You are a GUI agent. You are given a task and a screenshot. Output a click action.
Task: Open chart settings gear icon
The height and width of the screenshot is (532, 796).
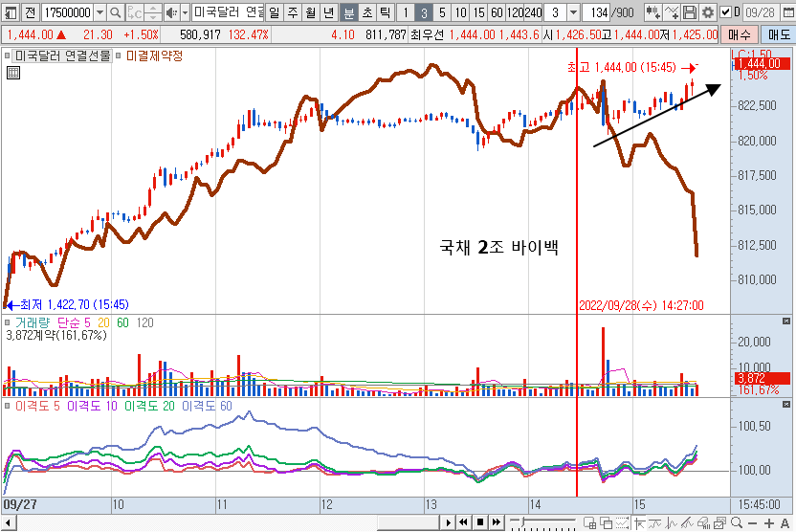pyautogui.click(x=708, y=12)
